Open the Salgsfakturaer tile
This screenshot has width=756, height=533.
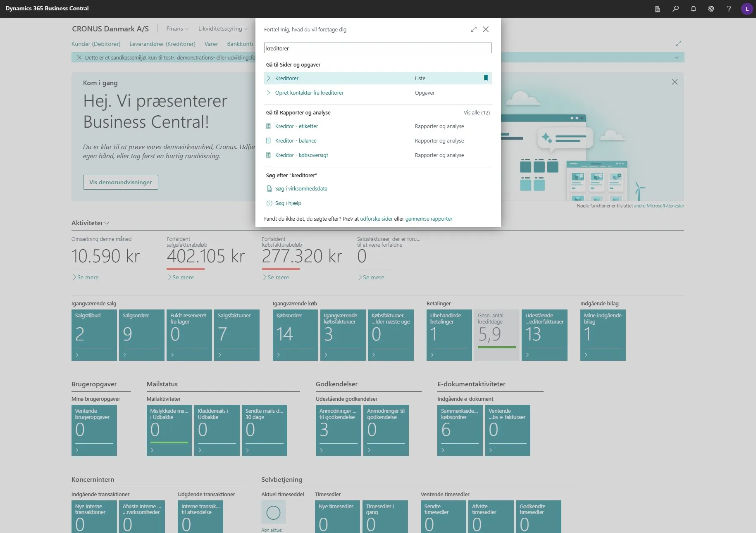pyautogui.click(x=237, y=335)
